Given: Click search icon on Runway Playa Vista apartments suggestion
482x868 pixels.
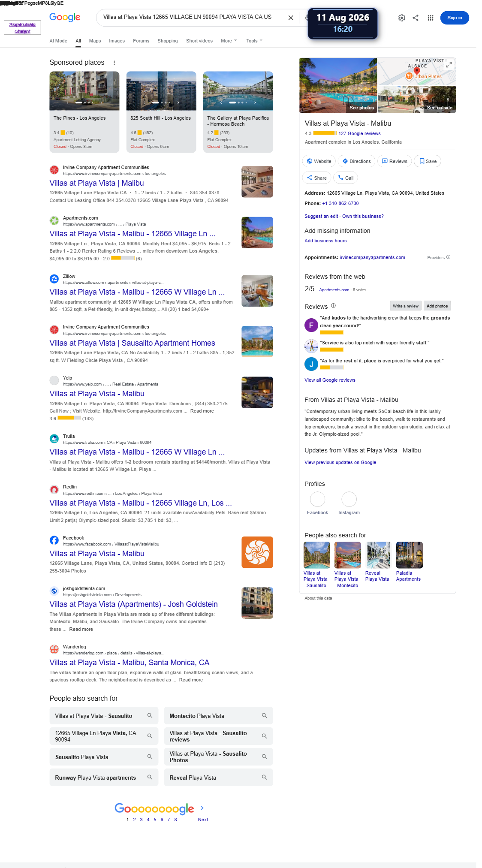Looking at the screenshot, I should [x=150, y=778].
